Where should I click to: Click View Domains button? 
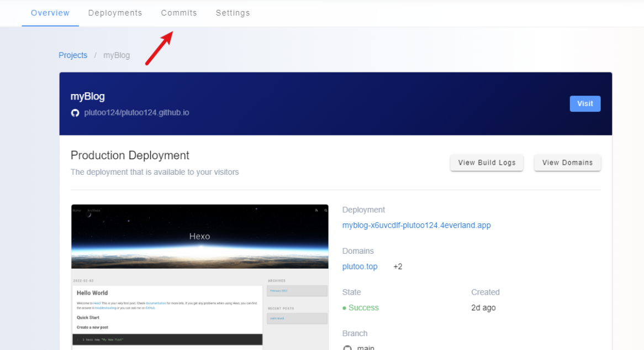pos(567,163)
